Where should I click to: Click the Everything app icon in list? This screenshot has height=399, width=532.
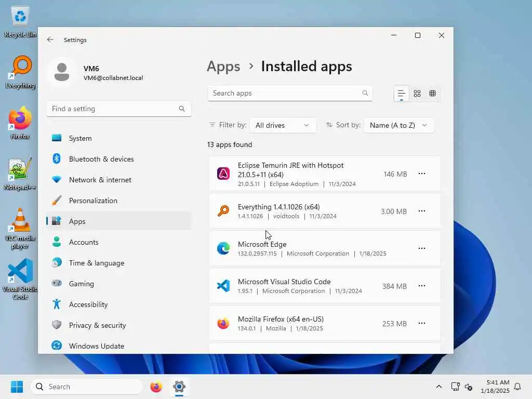pos(223,211)
